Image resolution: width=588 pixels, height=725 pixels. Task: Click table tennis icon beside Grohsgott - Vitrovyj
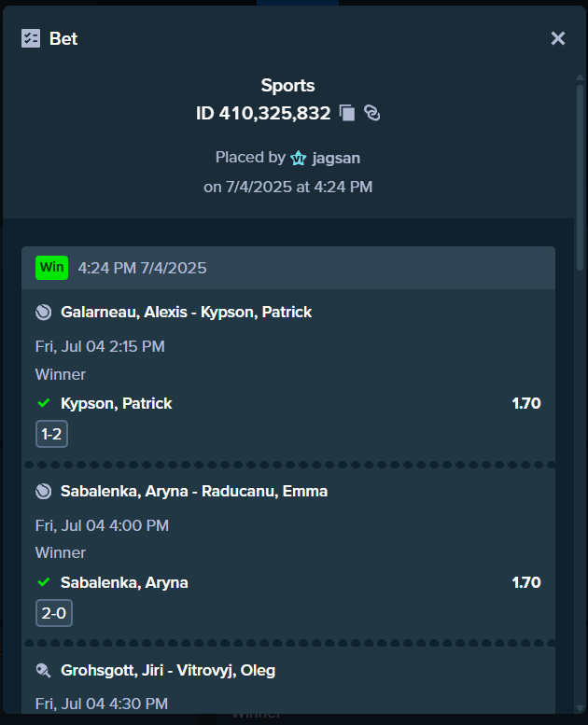44,670
